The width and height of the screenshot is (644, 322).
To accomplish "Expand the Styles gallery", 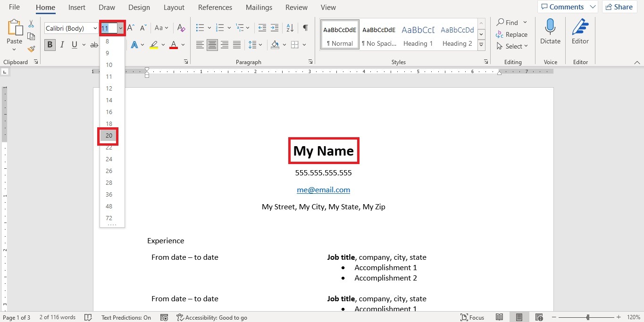I will [481, 45].
